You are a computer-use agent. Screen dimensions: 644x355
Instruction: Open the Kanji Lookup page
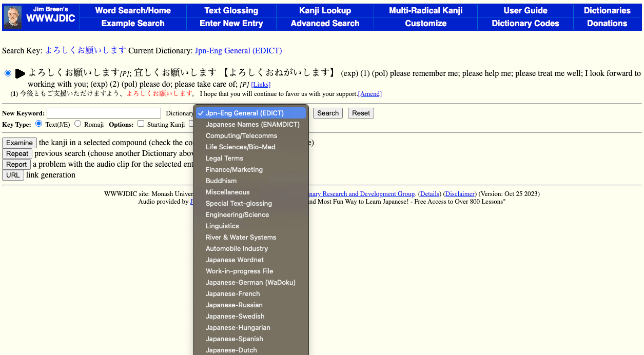tap(325, 10)
